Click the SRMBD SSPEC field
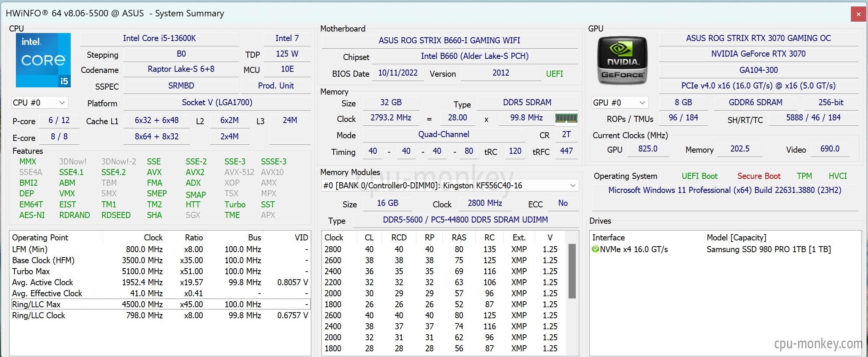This screenshot has width=868, height=357. coord(181,86)
